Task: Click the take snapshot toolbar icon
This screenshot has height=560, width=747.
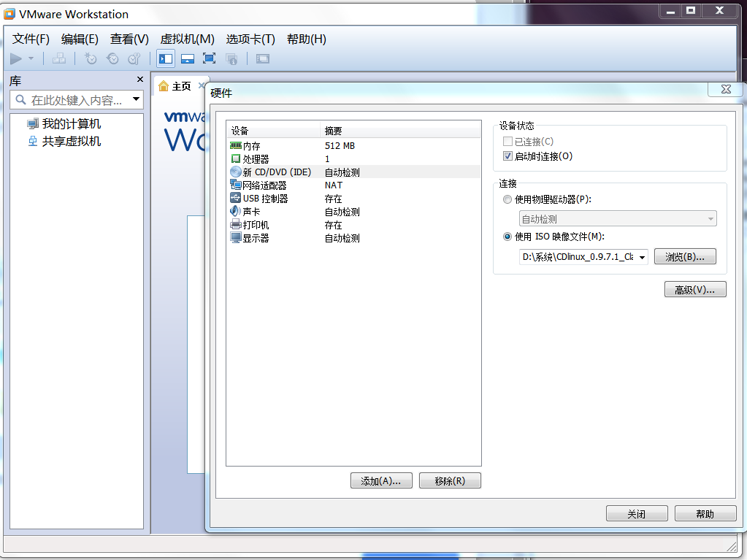Action: [90, 58]
